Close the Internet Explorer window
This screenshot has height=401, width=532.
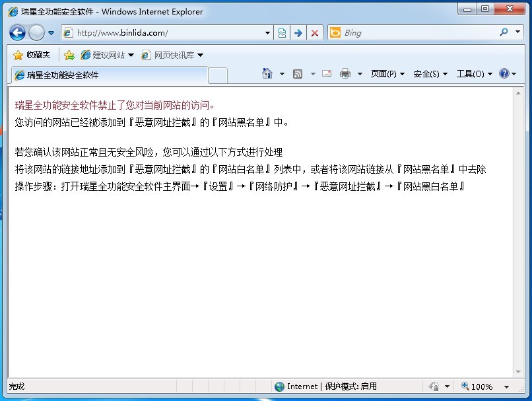[510, 9]
